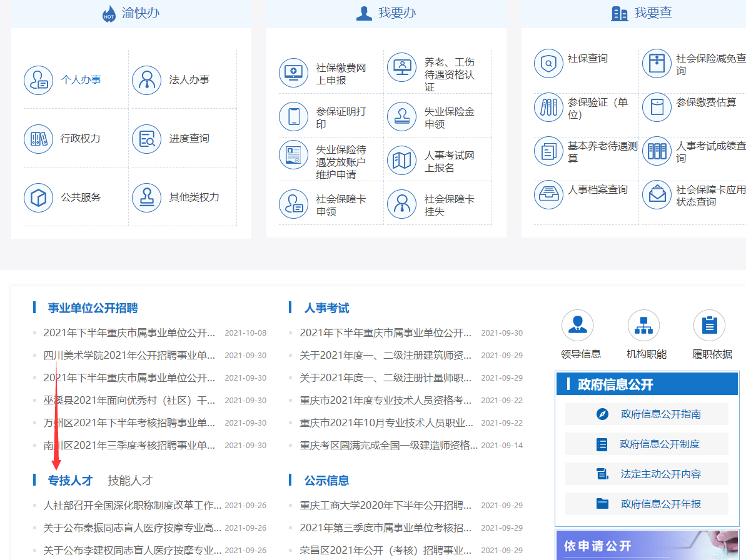Viewport: 746px width, 560px height.
Task: Select the 参保证明打印 icon
Action: click(x=294, y=116)
